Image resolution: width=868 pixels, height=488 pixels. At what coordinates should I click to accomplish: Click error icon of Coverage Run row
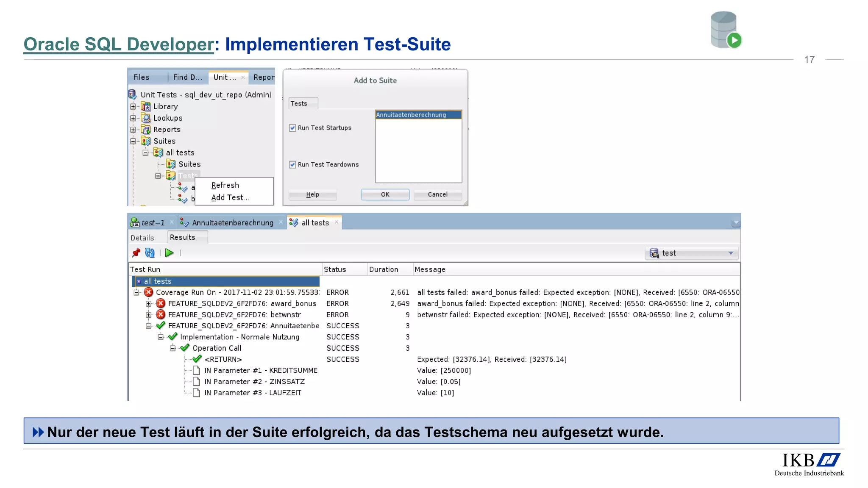click(148, 292)
